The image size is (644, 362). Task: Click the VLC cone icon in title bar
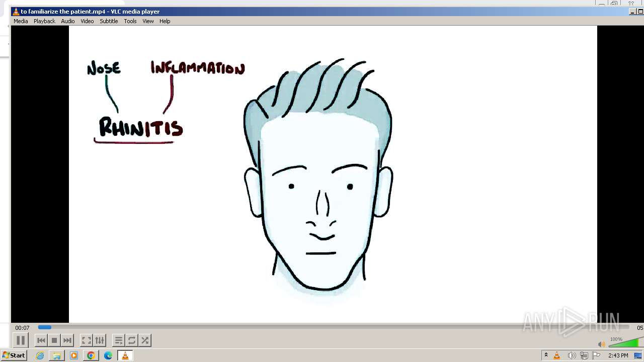point(16,12)
